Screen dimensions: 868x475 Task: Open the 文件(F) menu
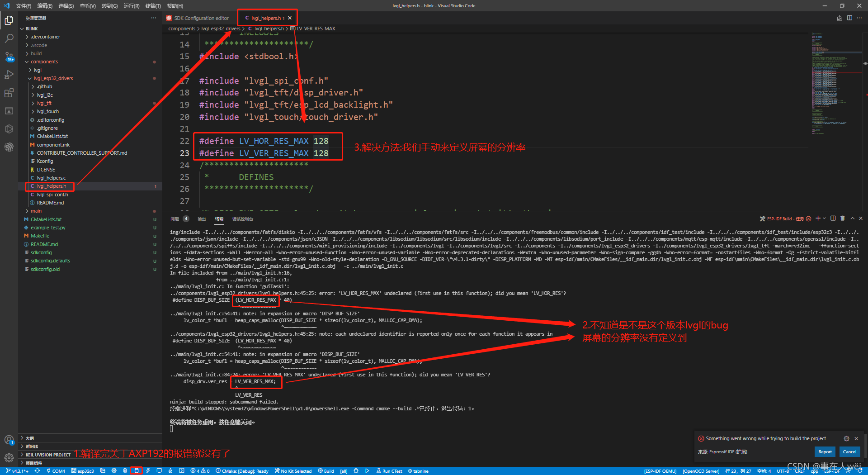coord(24,6)
